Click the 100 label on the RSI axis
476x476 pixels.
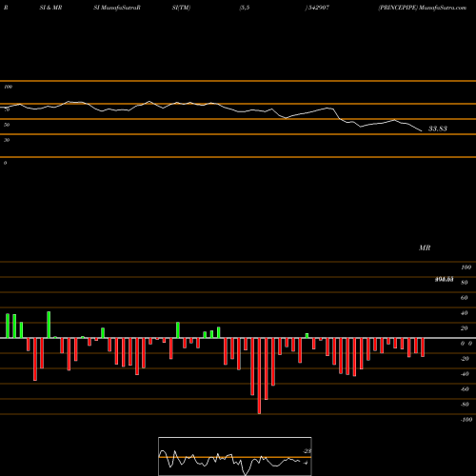(8, 87)
